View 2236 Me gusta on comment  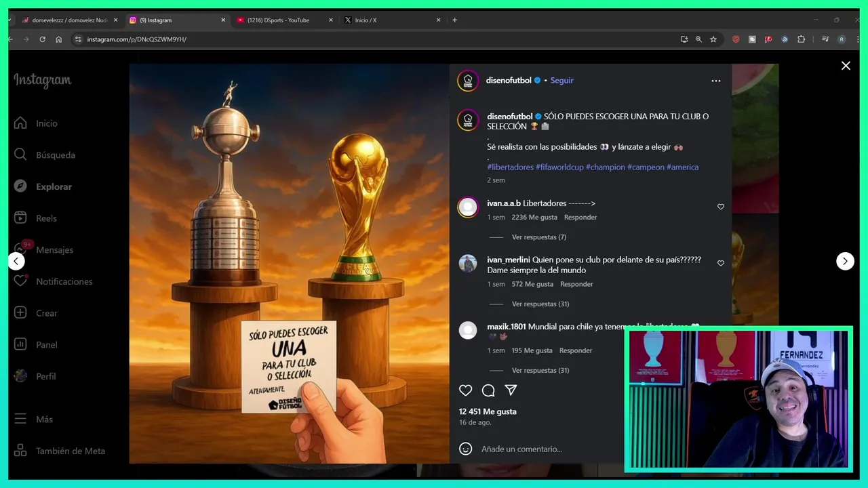pyautogui.click(x=534, y=218)
